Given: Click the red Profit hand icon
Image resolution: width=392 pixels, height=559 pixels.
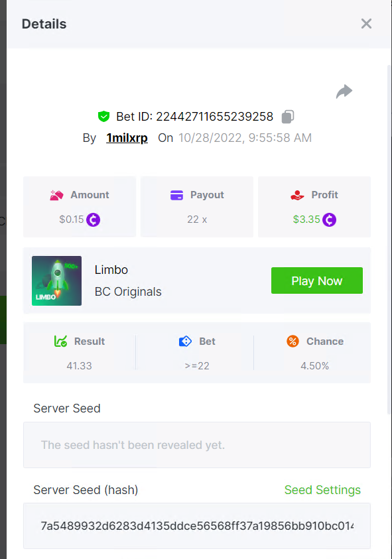Looking at the screenshot, I should pyautogui.click(x=297, y=195).
